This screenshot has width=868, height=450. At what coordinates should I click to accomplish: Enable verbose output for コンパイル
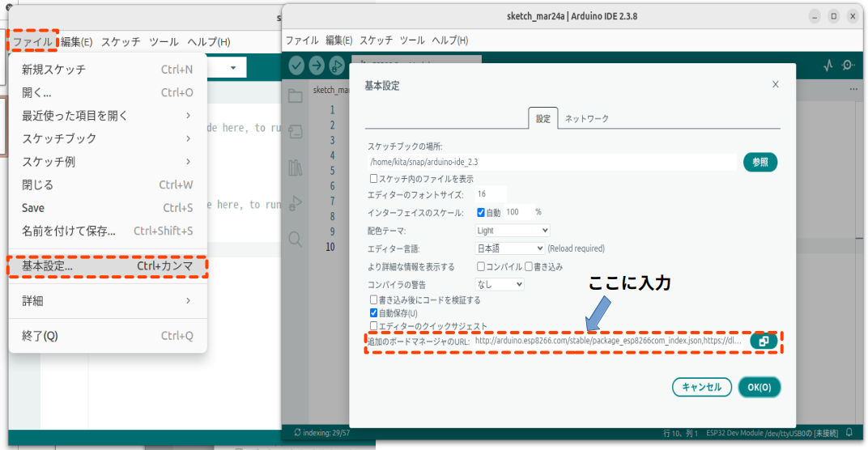tap(480, 266)
